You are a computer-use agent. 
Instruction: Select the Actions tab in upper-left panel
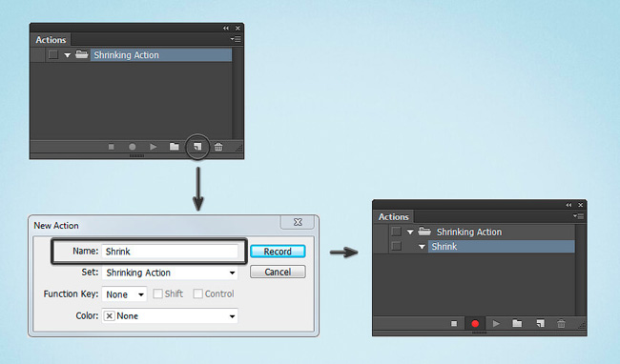point(51,40)
